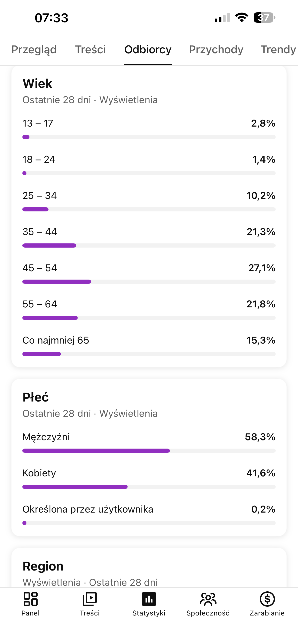
Task: Tap the battery indicator in status bar
Action: [x=265, y=17]
